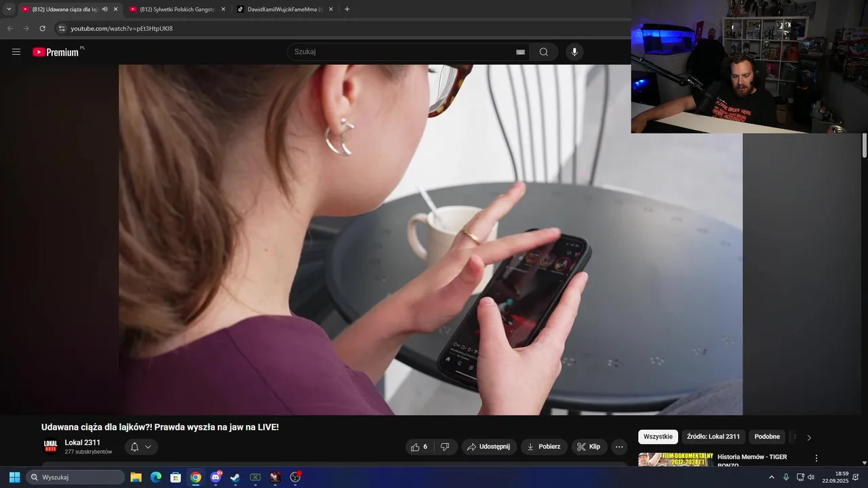Go forward in browser history

tap(26, 28)
